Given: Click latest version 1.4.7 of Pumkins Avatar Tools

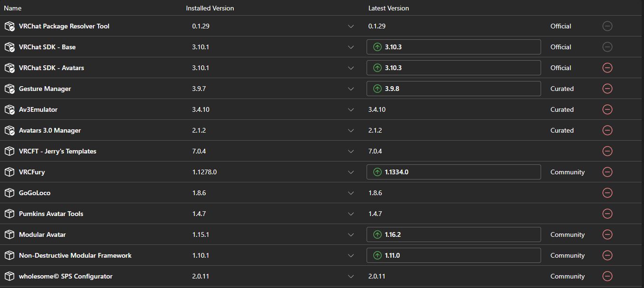Looking at the screenshot, I should coord(375,214).
